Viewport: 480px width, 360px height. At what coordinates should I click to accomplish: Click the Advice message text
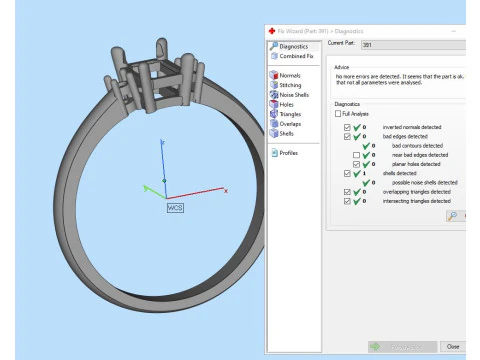399,79
